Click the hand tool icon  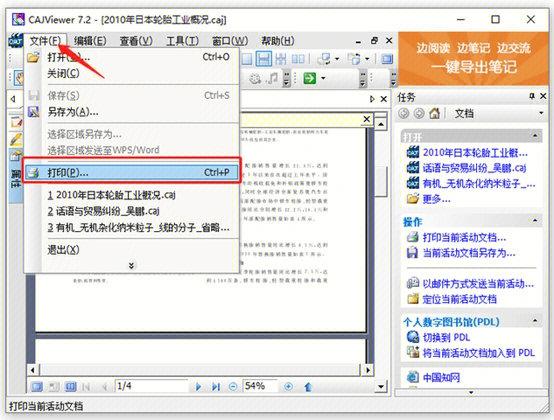19,78
